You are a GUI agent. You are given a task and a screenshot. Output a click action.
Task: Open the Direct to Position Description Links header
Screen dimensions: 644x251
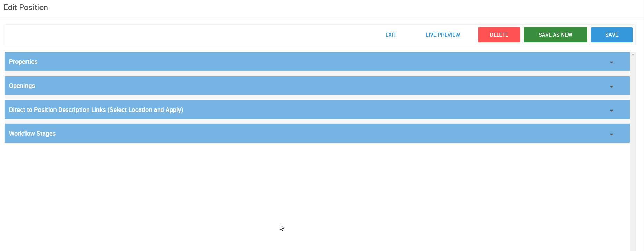click(x=317, y=109)
